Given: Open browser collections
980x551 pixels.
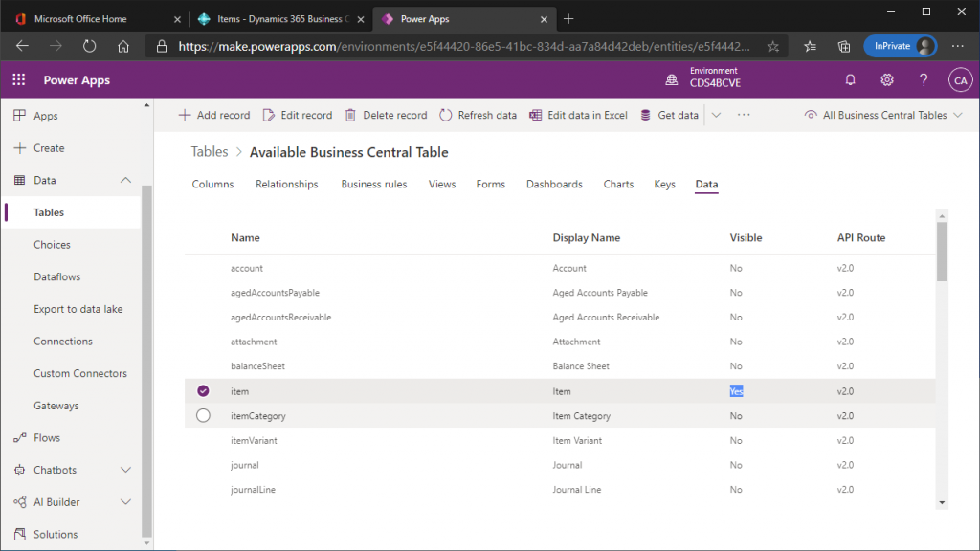Looking at the screenshot, I should [x=844, y=46].
